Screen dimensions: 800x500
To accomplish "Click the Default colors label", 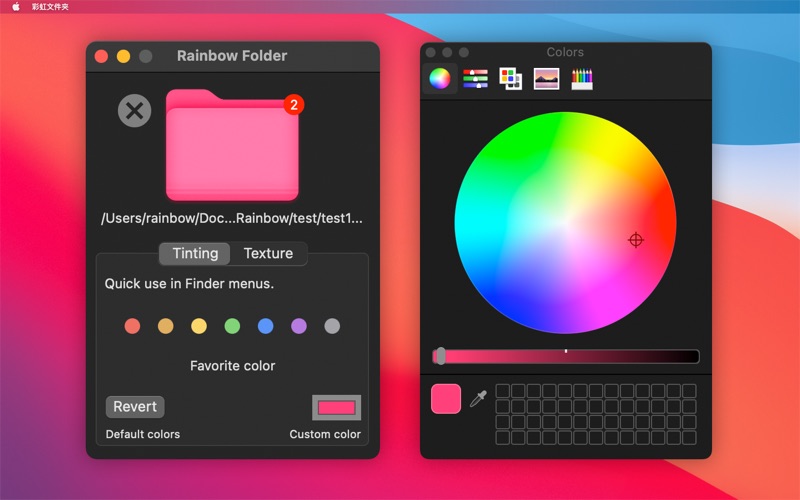I will (143, 434).
